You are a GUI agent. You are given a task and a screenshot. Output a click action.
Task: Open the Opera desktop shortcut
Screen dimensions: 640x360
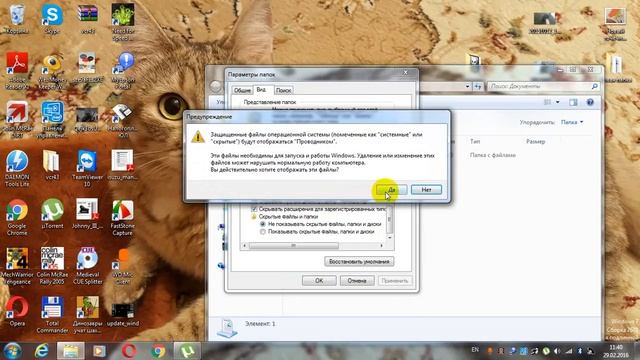tap(17, 311)
